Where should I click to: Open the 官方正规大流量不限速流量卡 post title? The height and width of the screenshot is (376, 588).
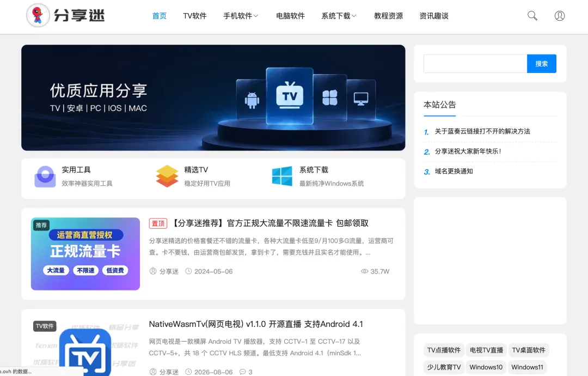click(269, 223)
